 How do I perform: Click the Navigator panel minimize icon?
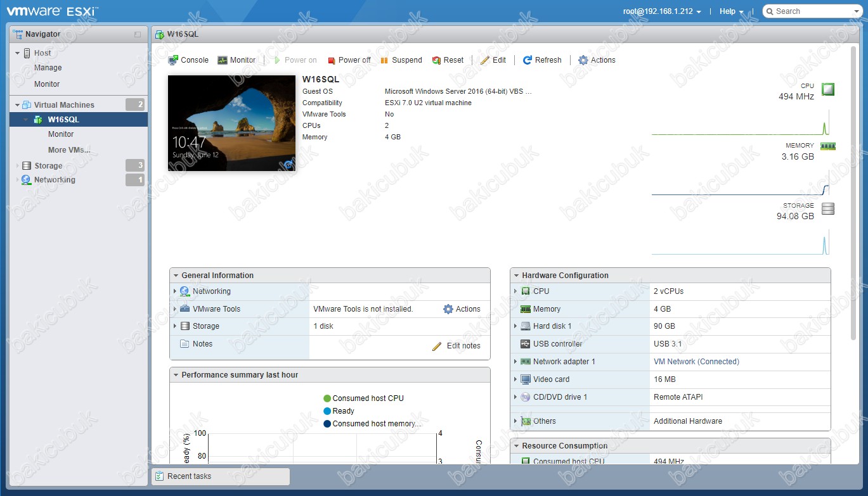[138, 34]
